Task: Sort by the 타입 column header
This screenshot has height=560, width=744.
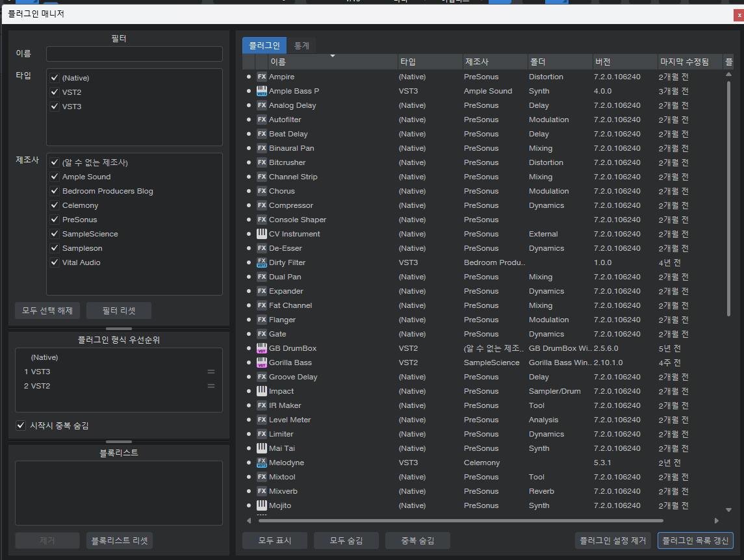Action: (x=430, y=62)
